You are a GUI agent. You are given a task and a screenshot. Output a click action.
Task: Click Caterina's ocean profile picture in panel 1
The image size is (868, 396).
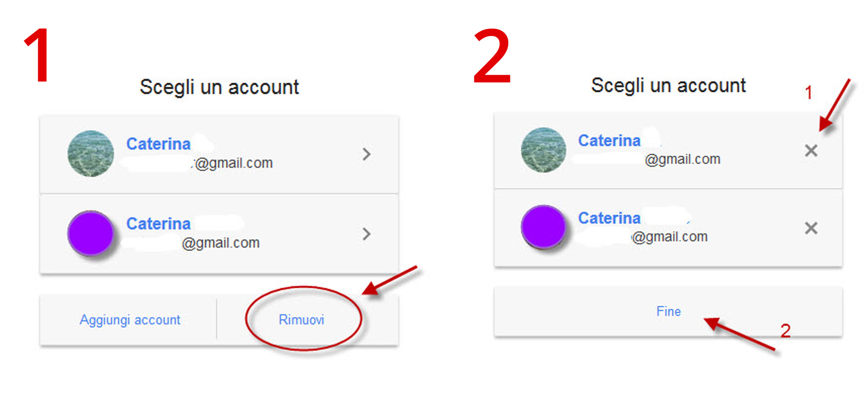point(90,154)
